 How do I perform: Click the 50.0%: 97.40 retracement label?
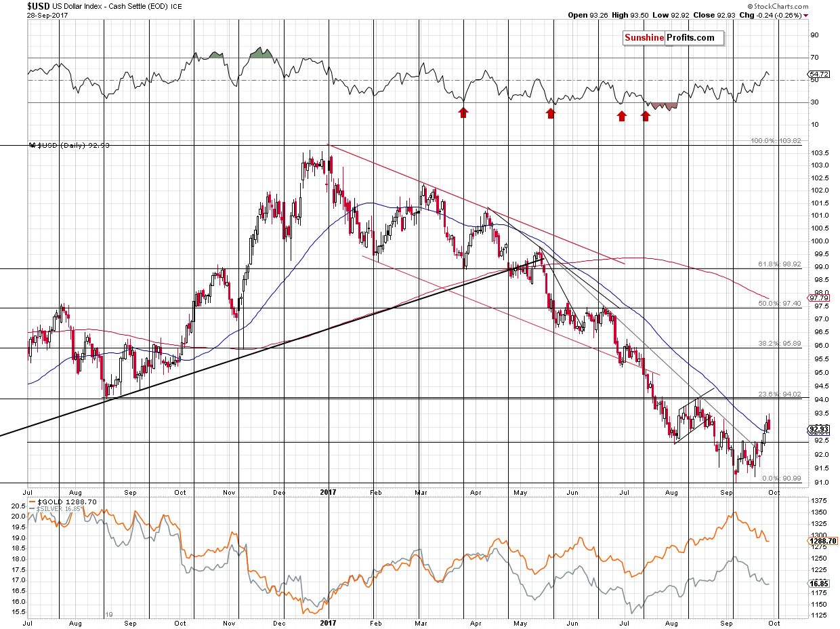[778, 304]
